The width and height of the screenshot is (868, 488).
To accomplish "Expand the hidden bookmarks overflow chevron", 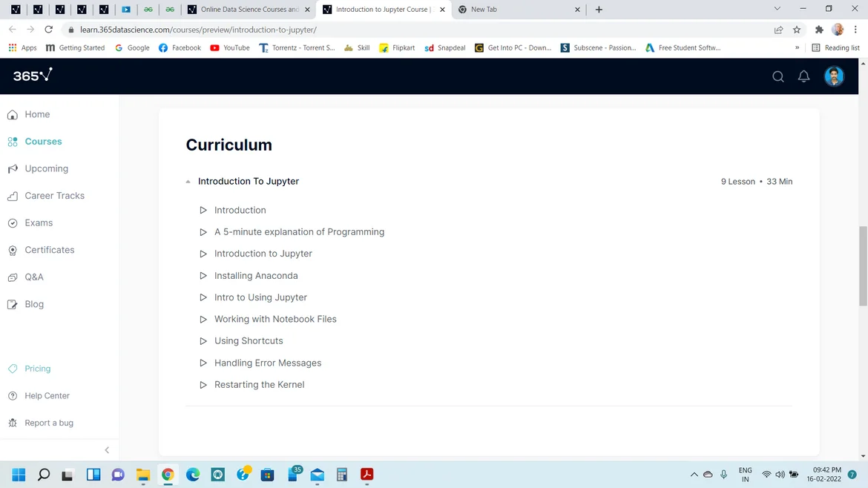I will (x=798, y=47).
